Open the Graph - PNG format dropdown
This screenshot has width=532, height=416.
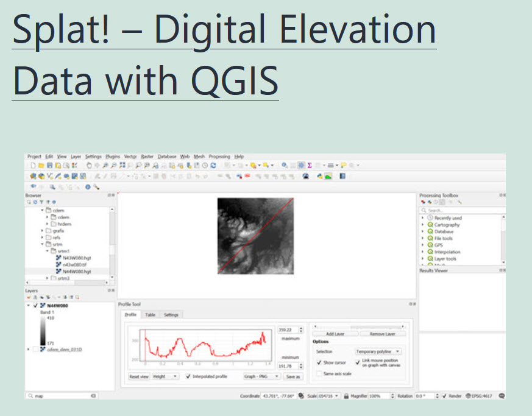click(x=261, y=376)
